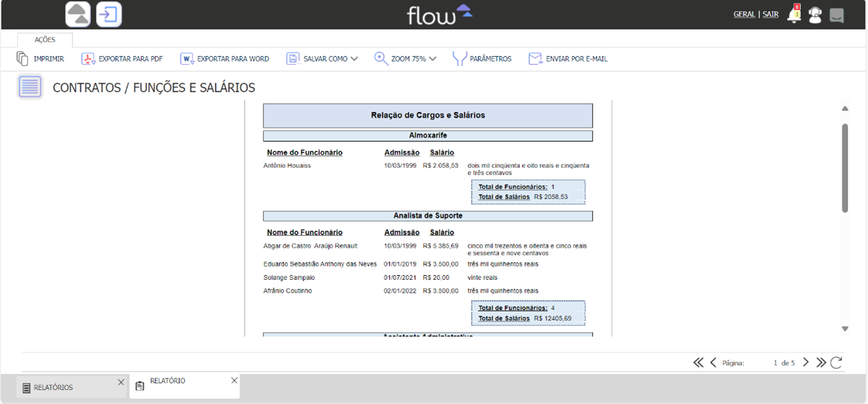Click the Almoxarife section header
868x404 pixels.
click(428, 136)
